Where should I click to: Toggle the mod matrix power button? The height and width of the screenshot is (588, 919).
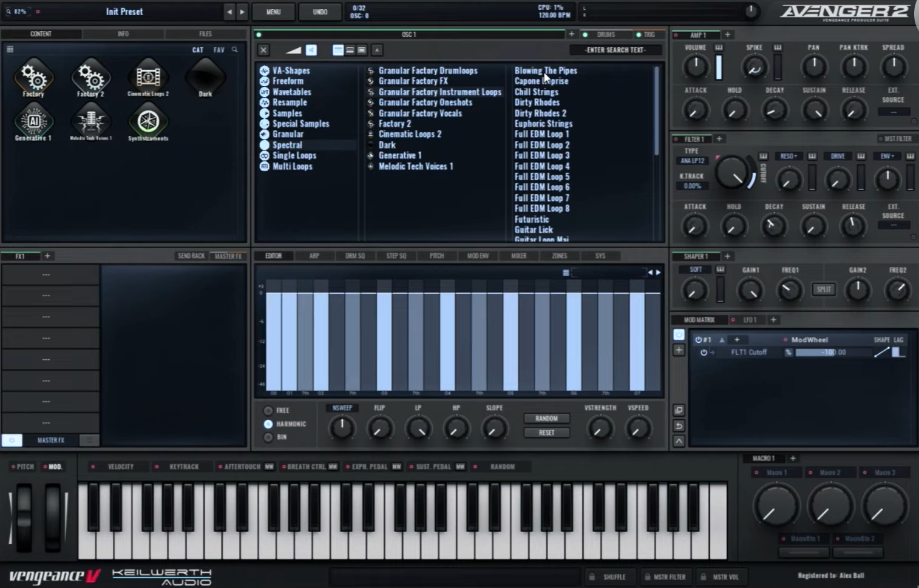(679, 334)
